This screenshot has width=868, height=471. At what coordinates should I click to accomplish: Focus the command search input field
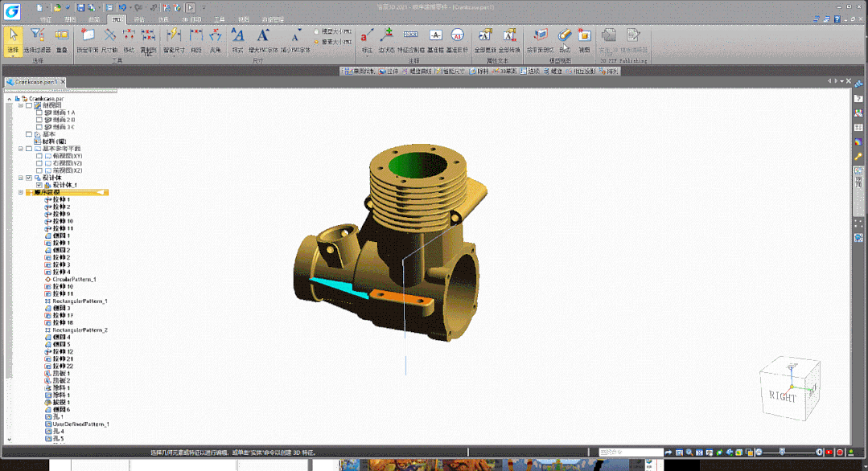pos(631,453)
